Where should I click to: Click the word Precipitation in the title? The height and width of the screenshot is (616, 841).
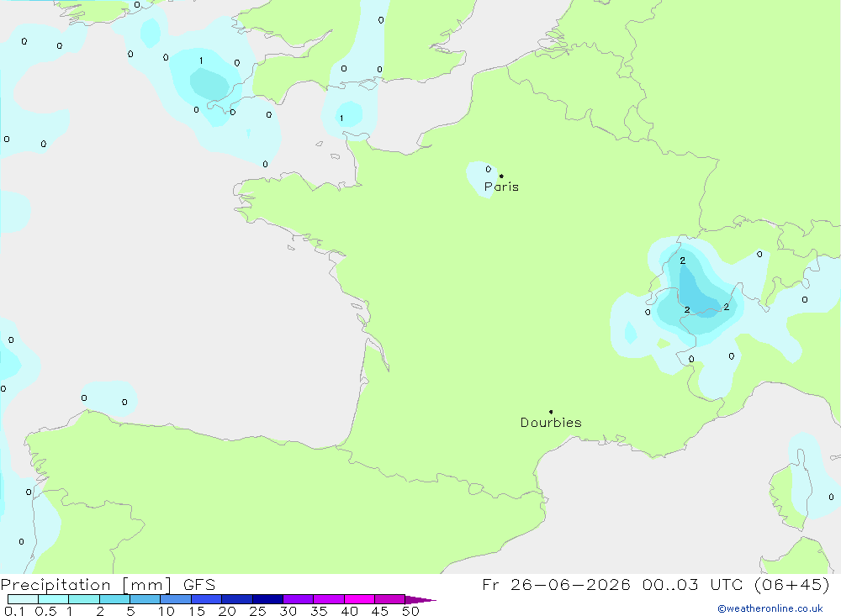click(x=56, y=584)
